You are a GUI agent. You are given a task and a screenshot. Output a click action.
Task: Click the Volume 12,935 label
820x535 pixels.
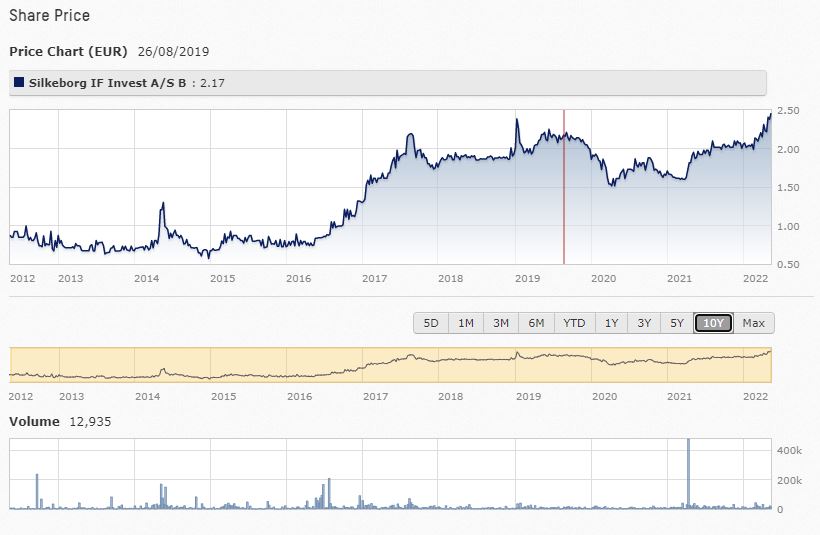coord(60,421)
